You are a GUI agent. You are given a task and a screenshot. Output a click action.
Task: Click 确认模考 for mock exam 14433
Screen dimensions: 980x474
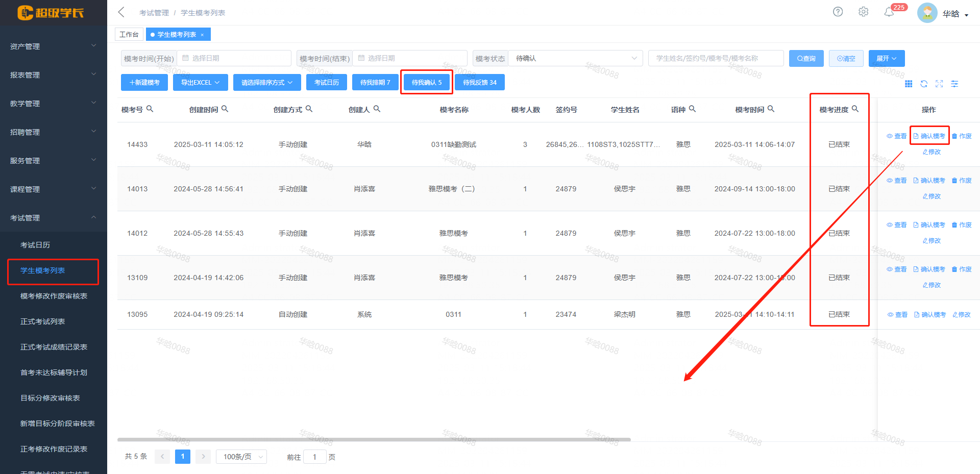(929, 136)
